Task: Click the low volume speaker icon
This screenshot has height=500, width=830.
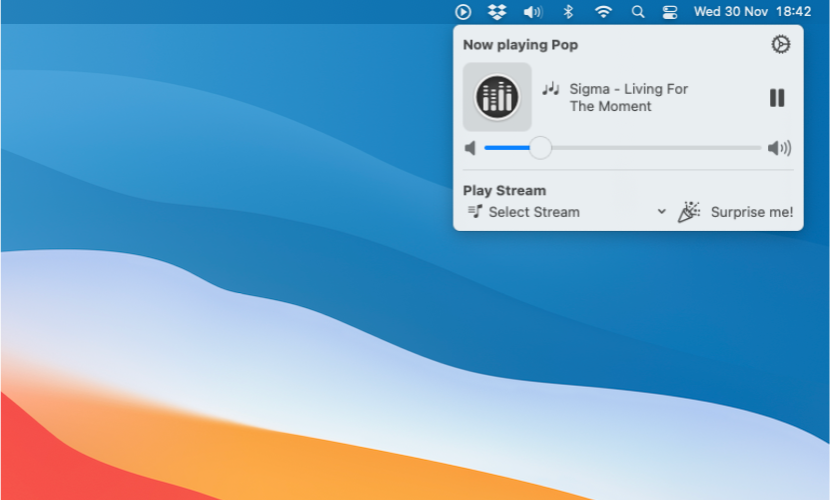Action: pyautogui.click(x=470, y=148)
